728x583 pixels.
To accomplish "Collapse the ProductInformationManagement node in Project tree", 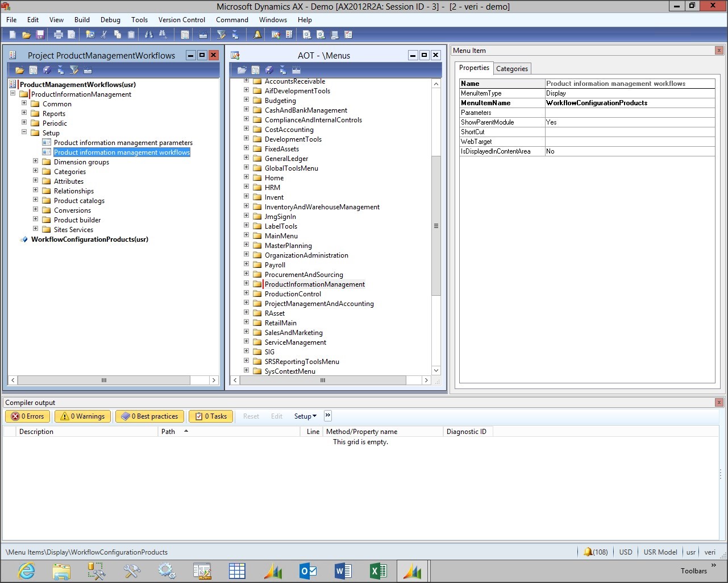I will point(13,94).
